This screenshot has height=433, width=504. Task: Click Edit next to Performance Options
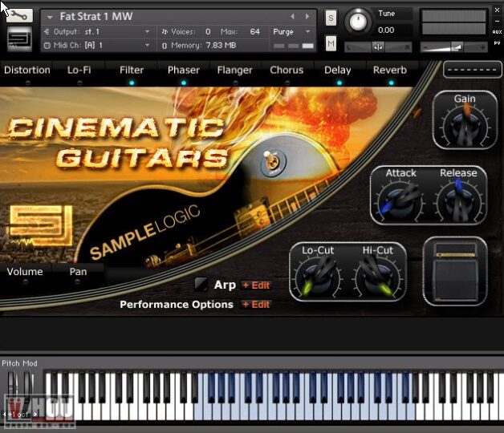point(257,305)
